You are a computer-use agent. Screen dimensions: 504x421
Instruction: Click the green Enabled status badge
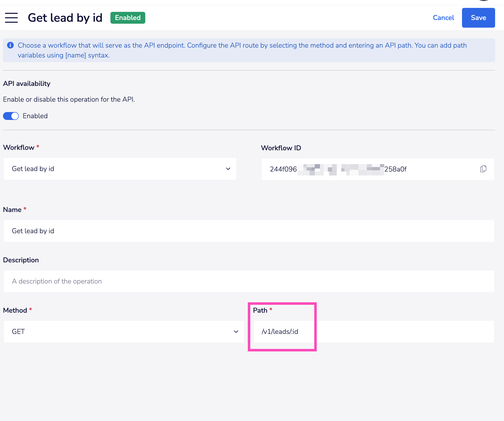pos(128,18)
